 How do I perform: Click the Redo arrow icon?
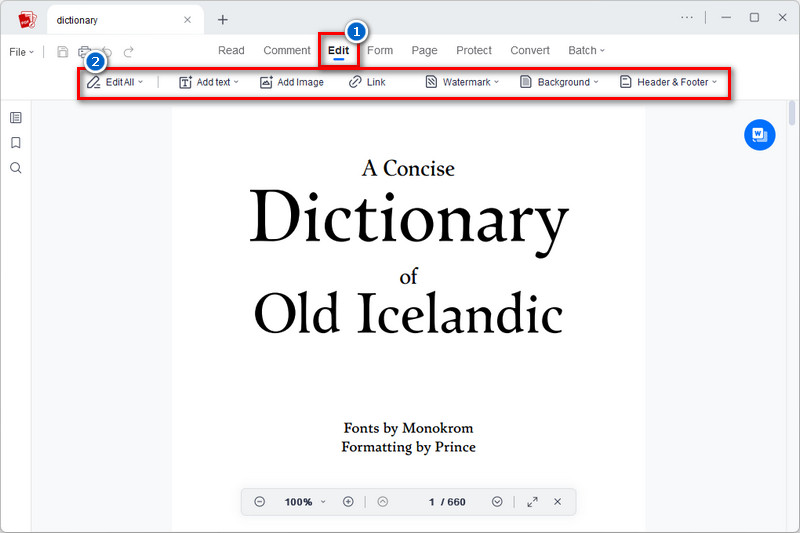point(129,51)
